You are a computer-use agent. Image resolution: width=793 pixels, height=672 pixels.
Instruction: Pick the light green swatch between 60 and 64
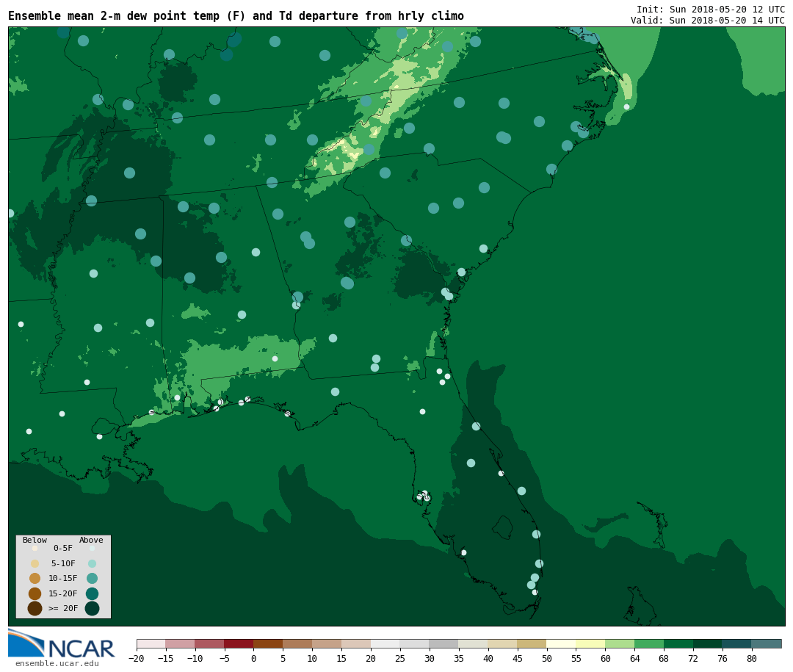click(620, 643)
